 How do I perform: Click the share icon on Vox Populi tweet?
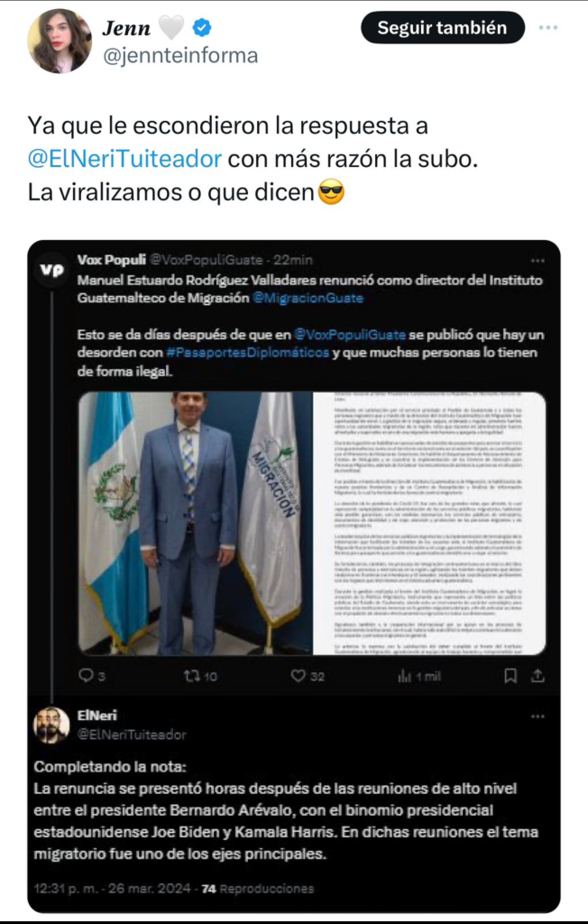tap(537, 676)
